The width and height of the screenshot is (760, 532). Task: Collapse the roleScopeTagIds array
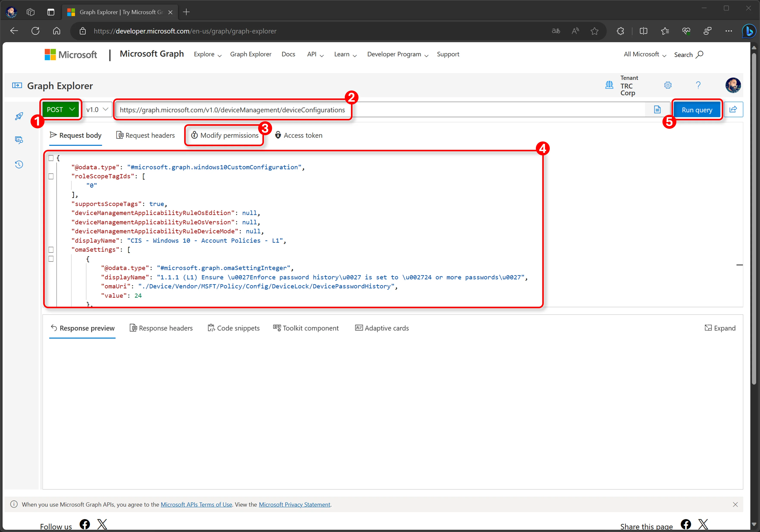coord(51,176)
